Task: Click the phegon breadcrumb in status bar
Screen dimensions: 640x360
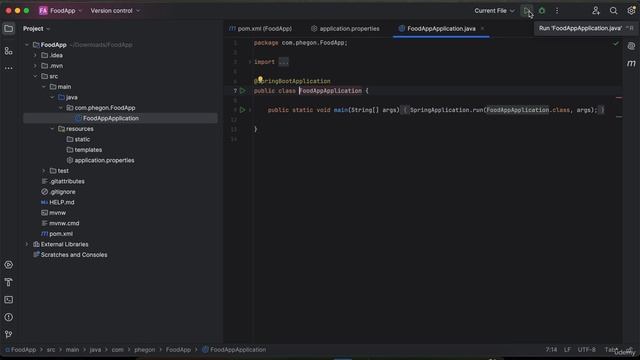Action: coord(144,350)
